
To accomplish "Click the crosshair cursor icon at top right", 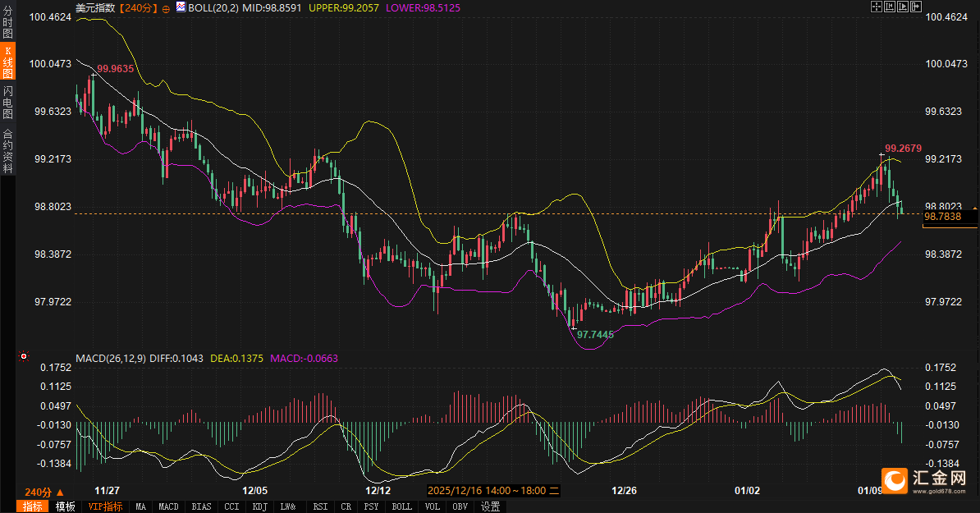I will click(x=876, y=7).
